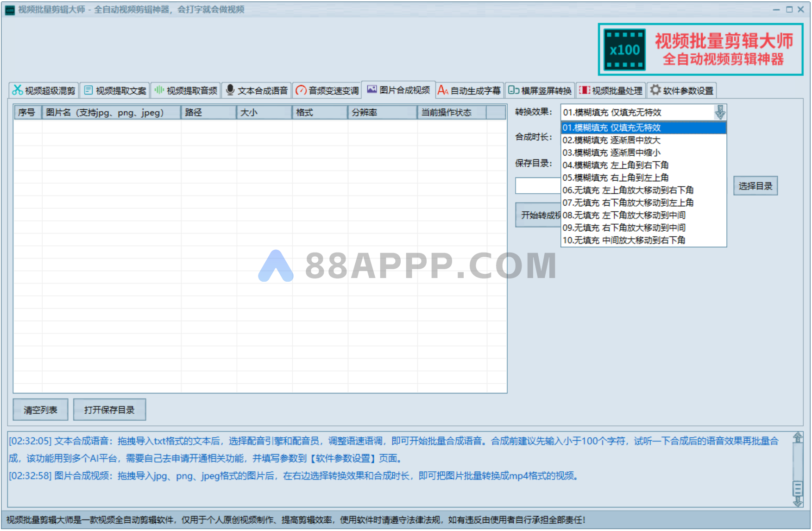812x531 pixels.
Task: Go to 文本合成语音 tab
Action: point(257,90)
